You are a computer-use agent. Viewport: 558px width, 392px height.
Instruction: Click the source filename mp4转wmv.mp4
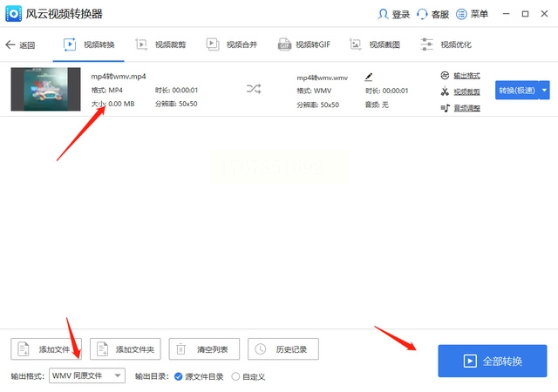click(119, 77)
